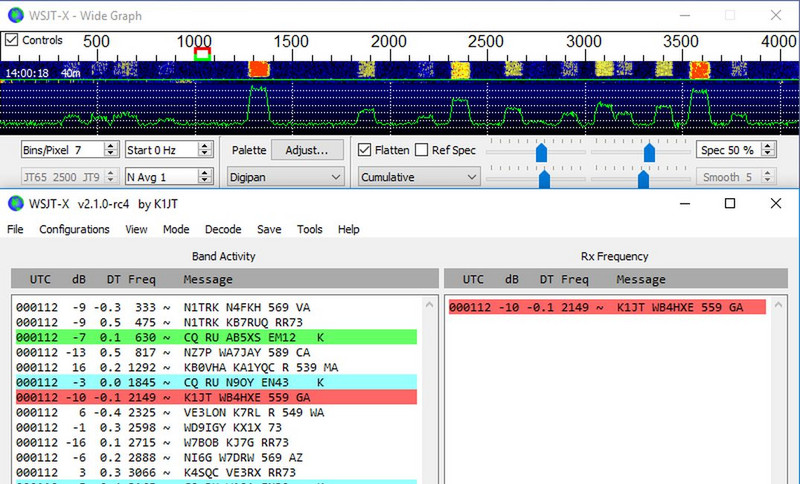Minimize the WSJT-X main window
Image resolution: width=800 pixels, height=484 pixels.
[x=685, y=203]
